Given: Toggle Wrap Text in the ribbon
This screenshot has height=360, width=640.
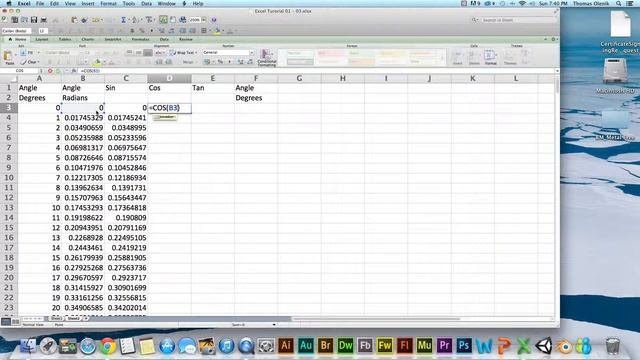Looking at the screenshot, I should (183, 53).
